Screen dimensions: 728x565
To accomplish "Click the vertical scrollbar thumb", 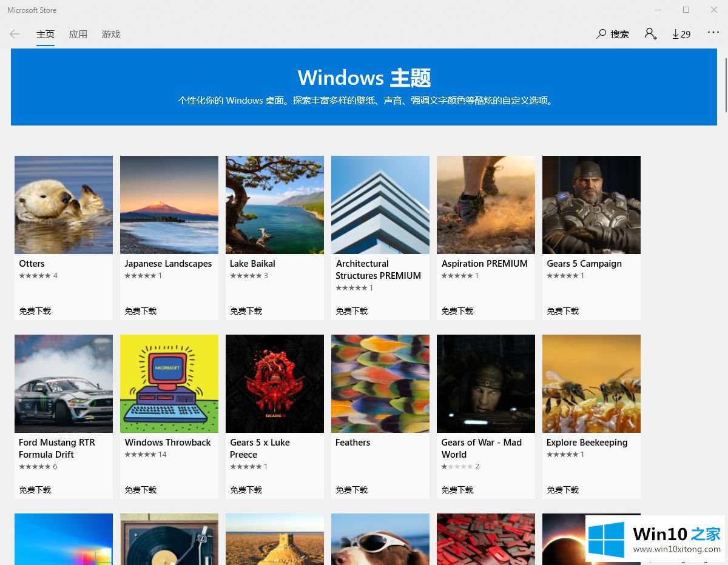I will point(724,82).
